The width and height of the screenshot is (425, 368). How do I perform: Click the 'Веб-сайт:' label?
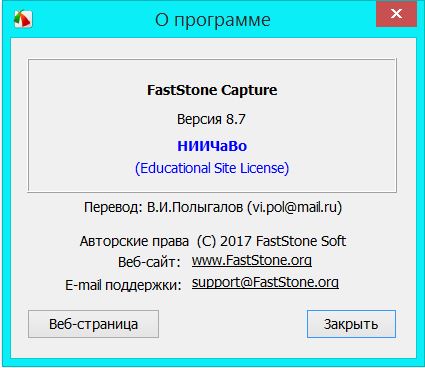coord(149,262)
